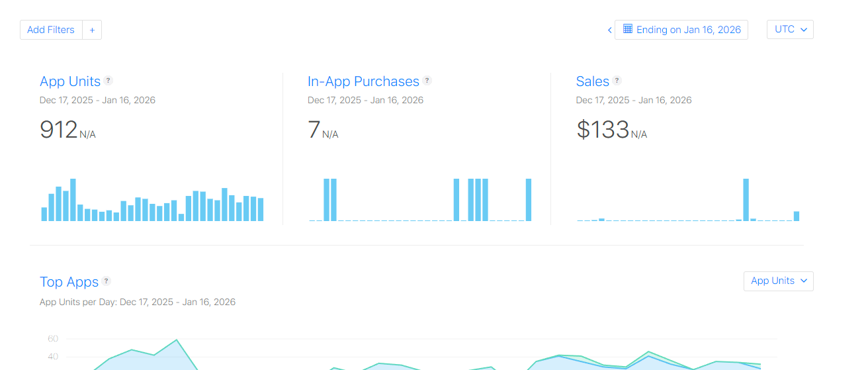Click the plus icon next to Add Filters

pos(92,30)
